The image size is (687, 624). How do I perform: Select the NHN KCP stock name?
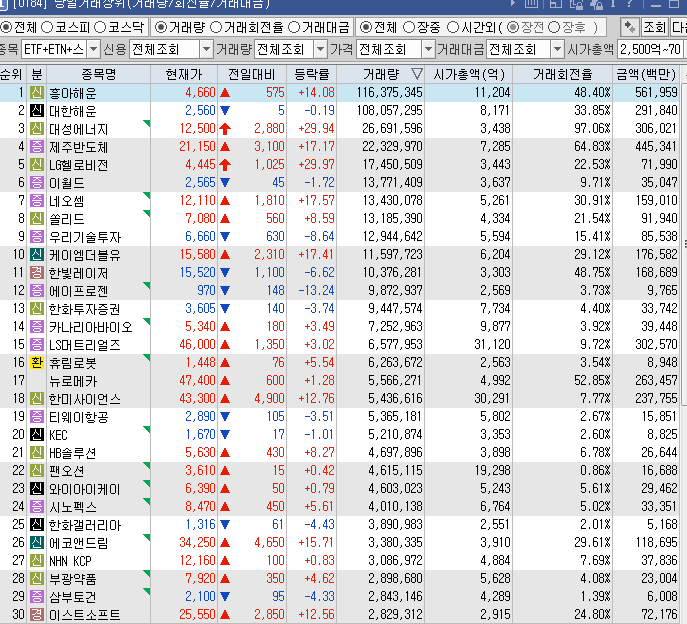point(70,560)
